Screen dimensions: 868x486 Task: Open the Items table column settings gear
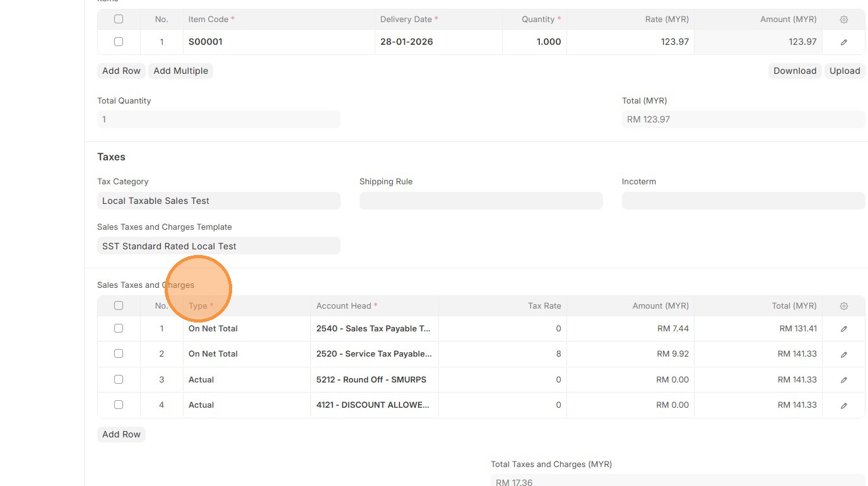point(843,20)
